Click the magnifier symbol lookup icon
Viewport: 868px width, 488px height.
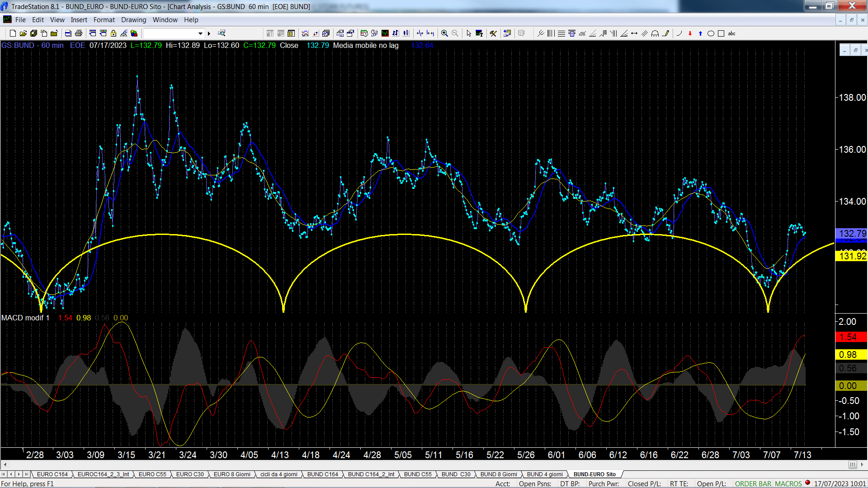[222, 33]
